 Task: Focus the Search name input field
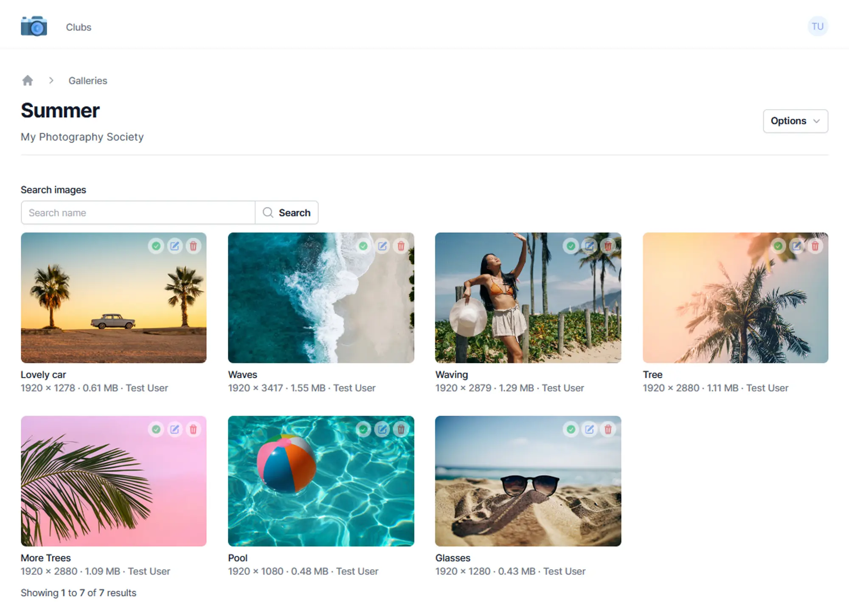138,213
